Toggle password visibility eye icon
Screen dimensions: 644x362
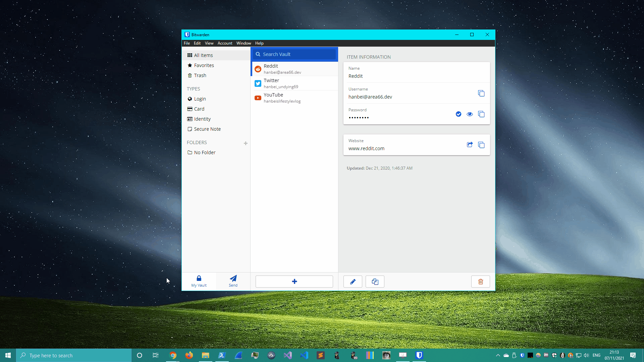coord(470,114)
